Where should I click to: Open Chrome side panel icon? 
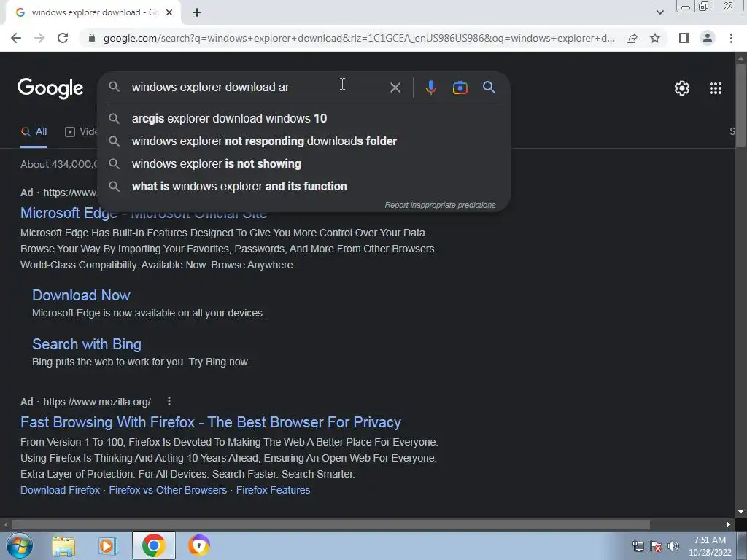(684, 38)
